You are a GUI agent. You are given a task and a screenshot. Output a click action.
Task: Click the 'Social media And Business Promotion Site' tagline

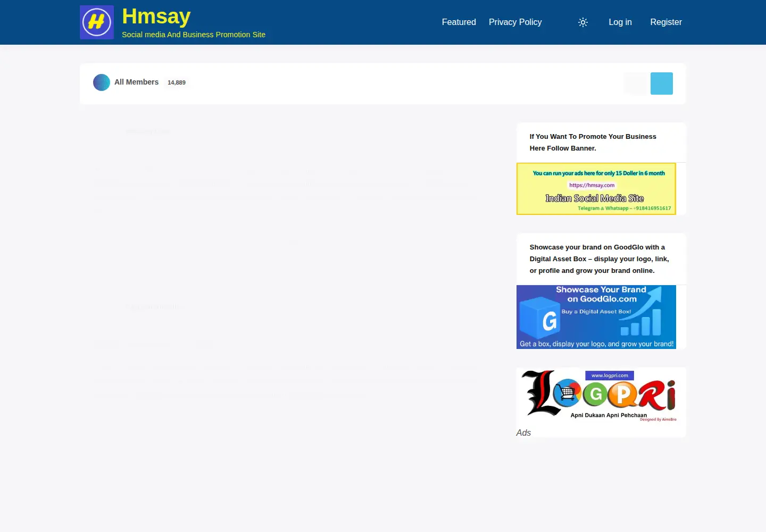point(194,35)
